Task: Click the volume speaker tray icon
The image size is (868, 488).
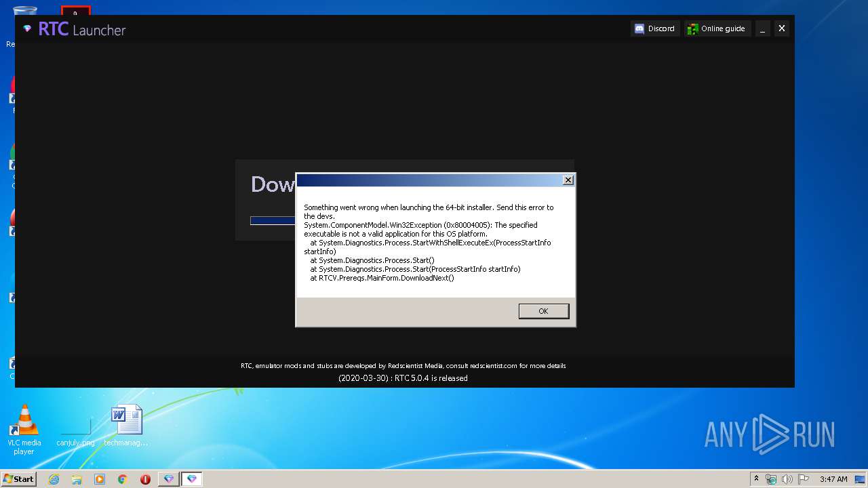Action: (787, 479)
